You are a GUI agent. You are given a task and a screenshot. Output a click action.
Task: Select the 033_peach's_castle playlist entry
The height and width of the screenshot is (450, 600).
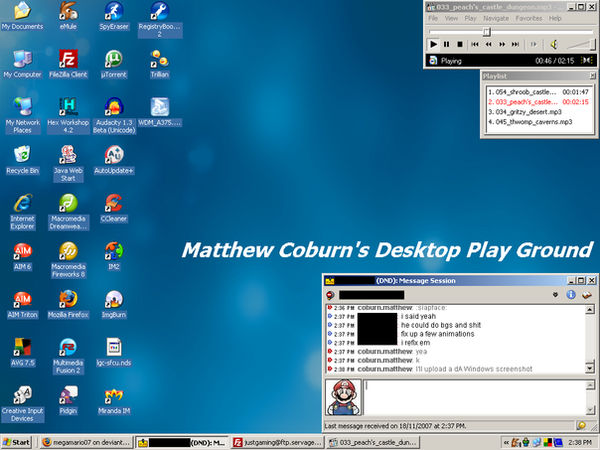pos(538,102)
